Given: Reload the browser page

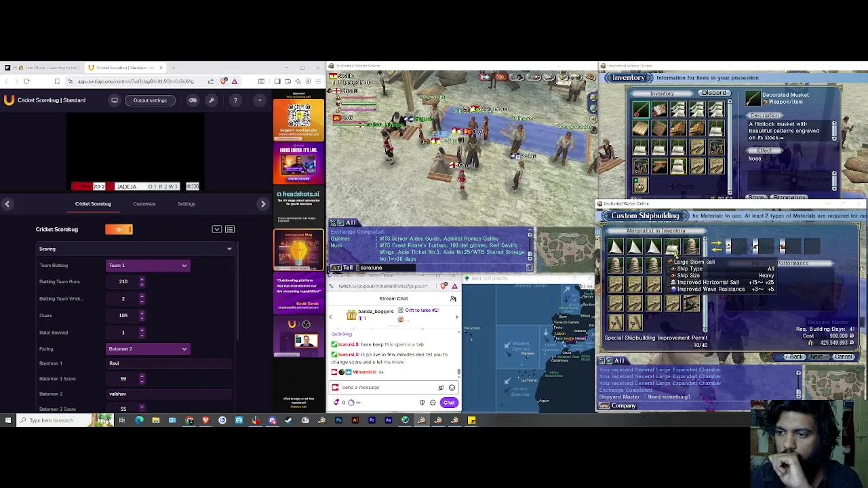Looking at the screenshot, I should tap(26, 81).
